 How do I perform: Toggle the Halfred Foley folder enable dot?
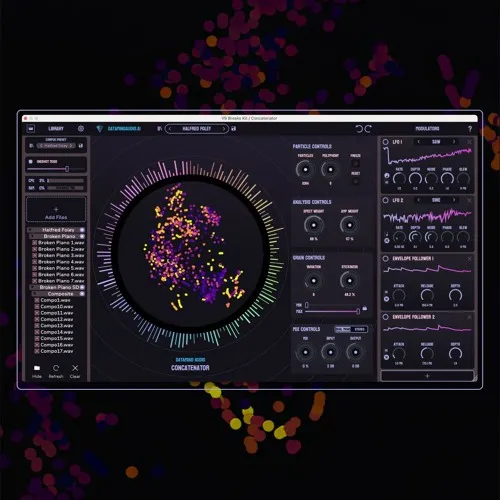pyautogui.click(x=82, y=230)
